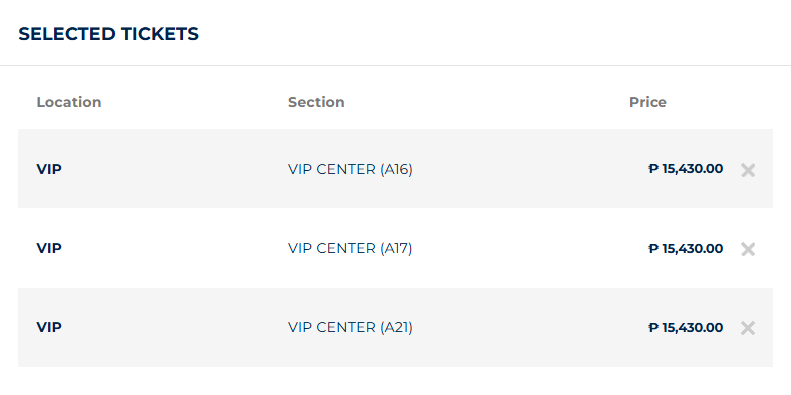Click the peso sign in A16 row
791x395 pixels.
(x=653, y=168)
